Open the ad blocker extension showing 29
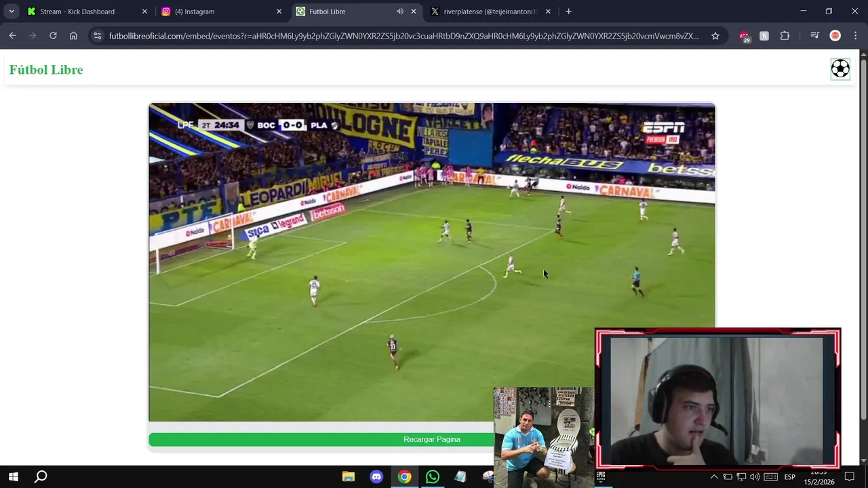The image size is (868, 488). tap(745, 37)
